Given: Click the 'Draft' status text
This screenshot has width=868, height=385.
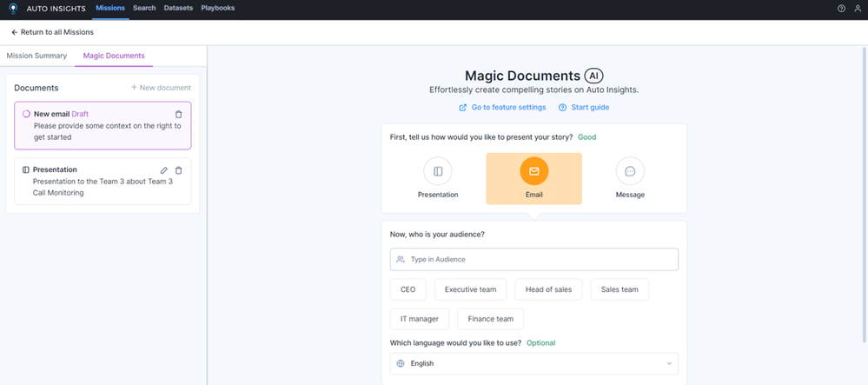Looking at the screenshot, I should pyautogui.click(x=80, y=114).
